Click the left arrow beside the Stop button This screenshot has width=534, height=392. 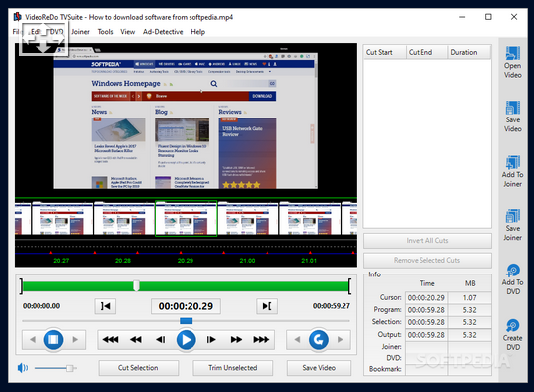(33, 340)
